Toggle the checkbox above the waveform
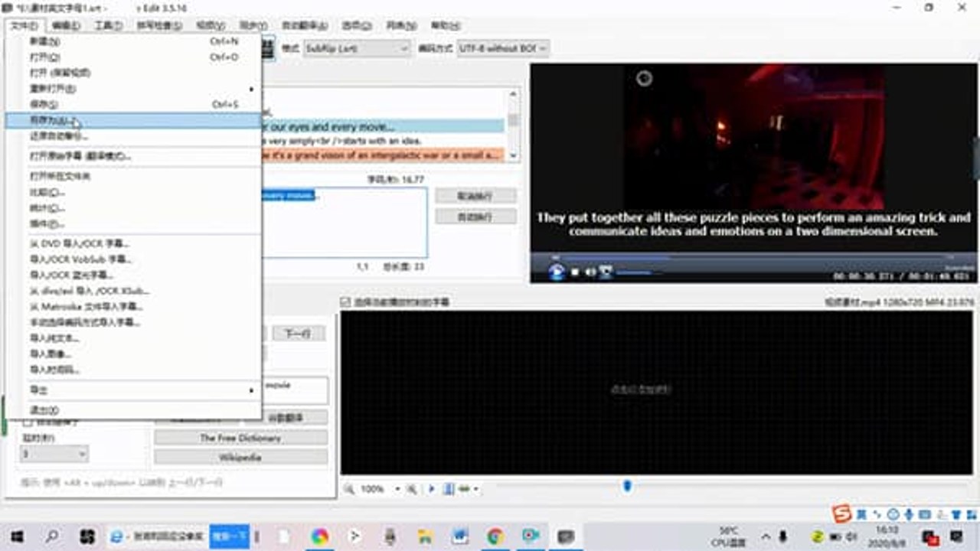 coord(345,302)
